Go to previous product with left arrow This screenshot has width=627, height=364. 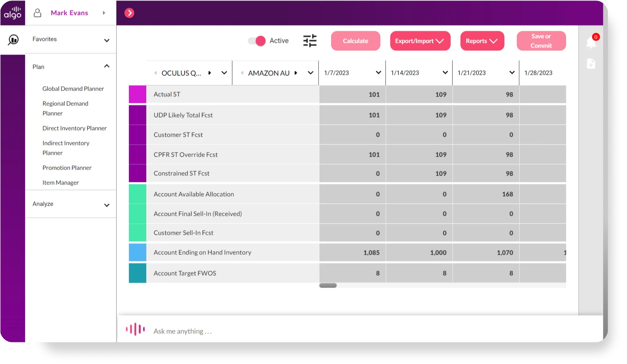[155, 73]
